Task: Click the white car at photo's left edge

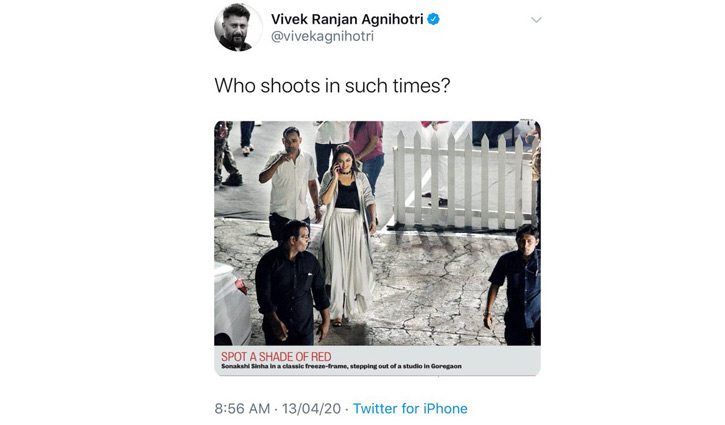Action: click(x=230, y=305)
